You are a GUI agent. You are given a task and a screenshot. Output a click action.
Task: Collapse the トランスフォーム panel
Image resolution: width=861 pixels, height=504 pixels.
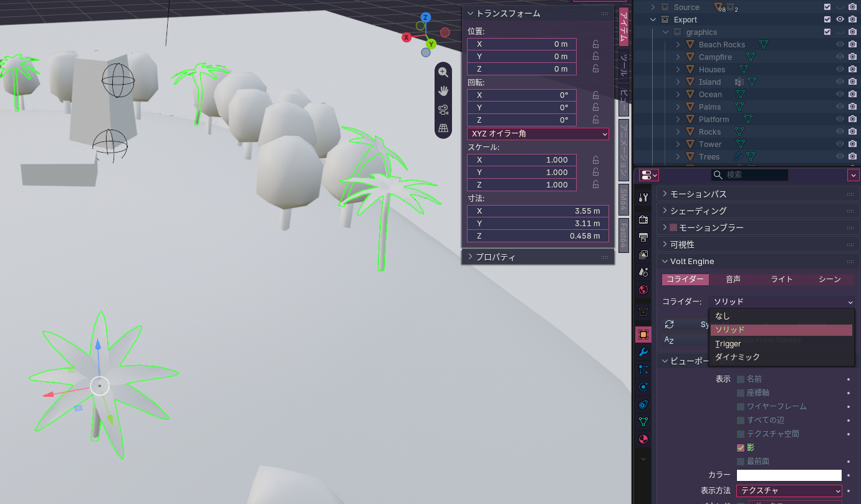pyautogui.click(x=471, y=13)
